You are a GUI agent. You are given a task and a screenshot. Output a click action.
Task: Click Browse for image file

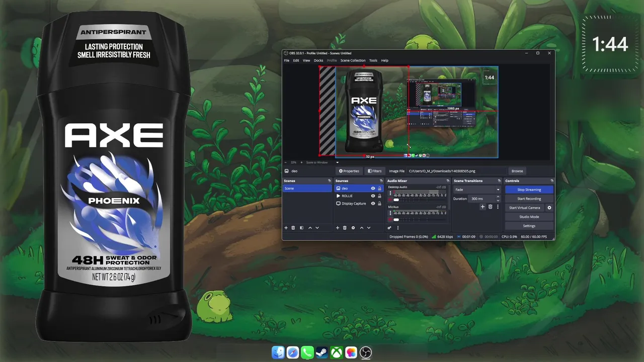[x=517, y=171]
